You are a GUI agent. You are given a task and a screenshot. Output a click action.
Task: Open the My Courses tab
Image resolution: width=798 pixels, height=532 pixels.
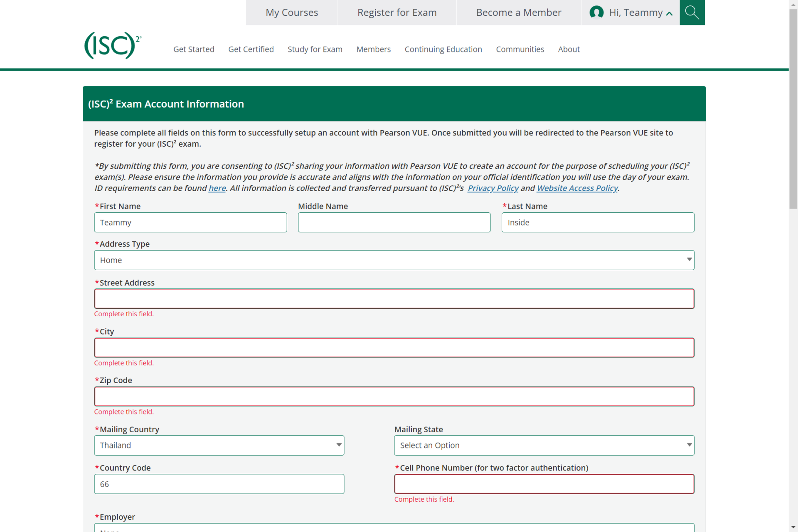(292, 13)
